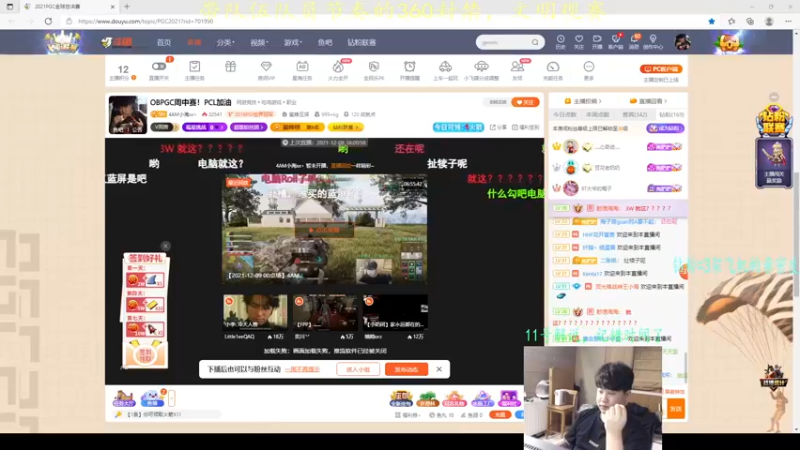This screenshot has height=450, width=800.
Task: Open the middle recommended stream thumbnail
Action: click(x=324, y=312)
